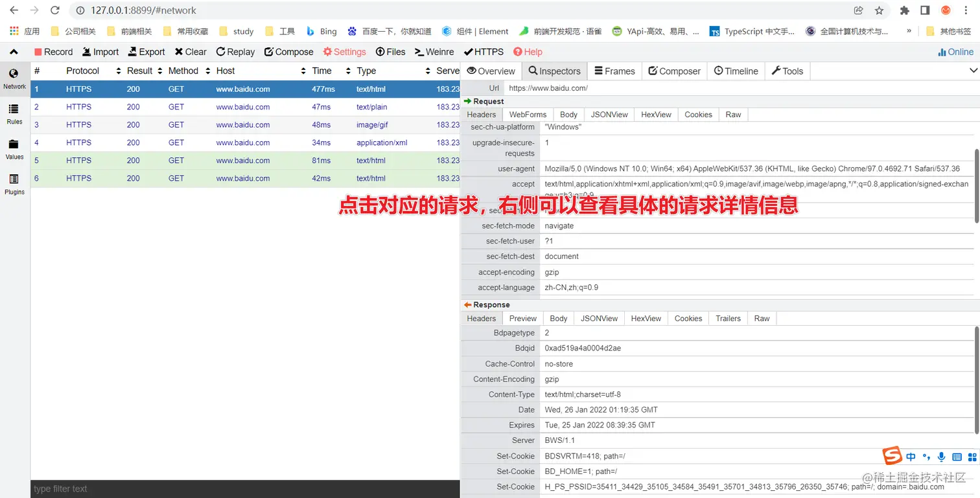The width and height of the screenshot is (980, 498).
Task: Open the Request HexView tab
Action: (656, 115)
